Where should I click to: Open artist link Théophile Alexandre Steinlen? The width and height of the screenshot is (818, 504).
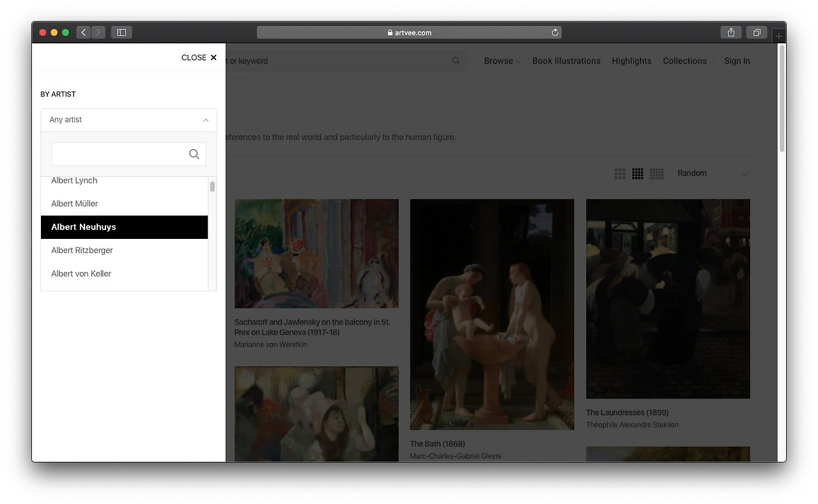[632, 425]
